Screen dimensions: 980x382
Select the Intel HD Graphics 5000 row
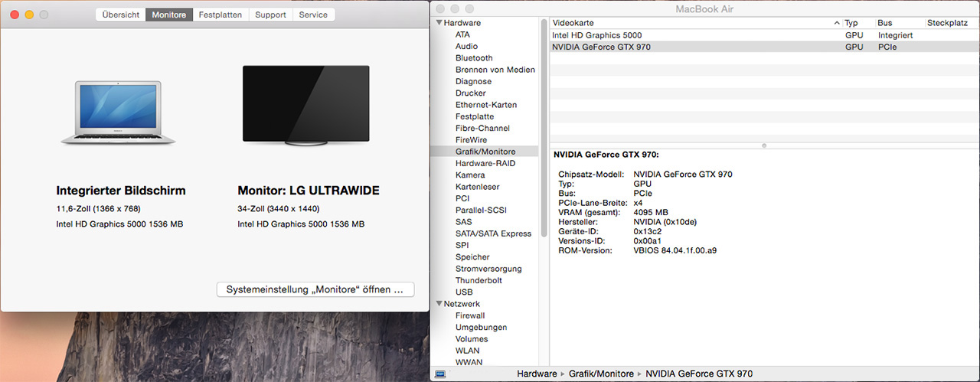tap(765, 35)
